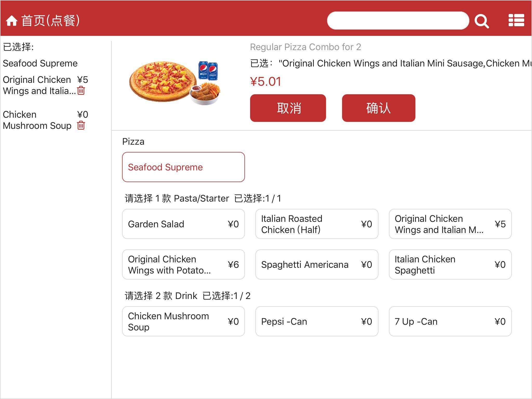The height and width of the screenshot is (399, 532).
Task: Click the search magnifier icon
Action: (482, 21)
